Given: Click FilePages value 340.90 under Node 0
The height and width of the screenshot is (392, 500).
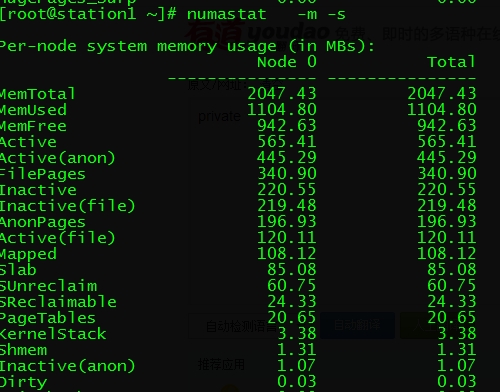Looking at the screenshot, I should pos(287,174).
